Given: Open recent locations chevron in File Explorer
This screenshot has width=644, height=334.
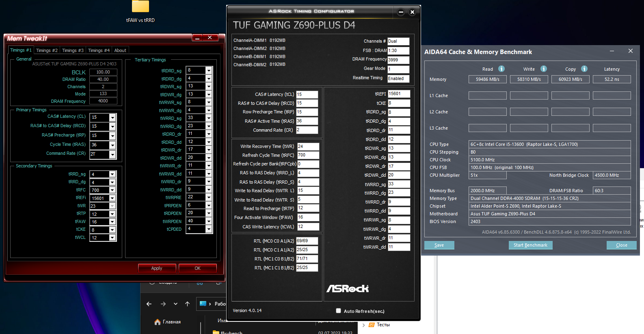Looking at the screenshot, I should pyautogui.click(x=175, y=304).
